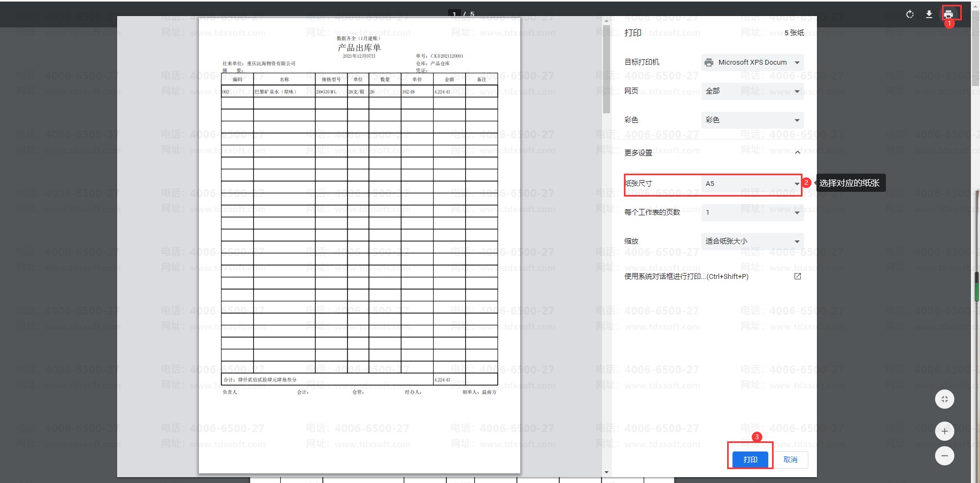Click the rotate icon in the PDF toolbar

tap(910, 14)
